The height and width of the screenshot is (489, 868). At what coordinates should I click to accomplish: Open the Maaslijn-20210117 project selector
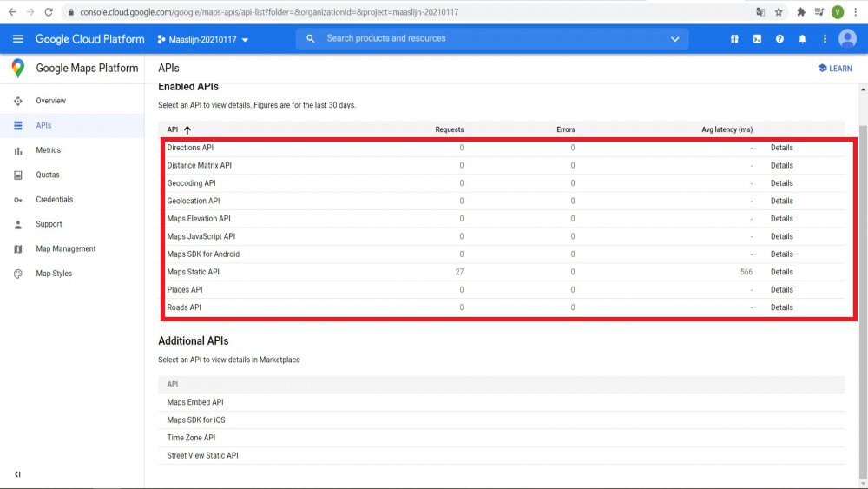(x=203, y=39)
